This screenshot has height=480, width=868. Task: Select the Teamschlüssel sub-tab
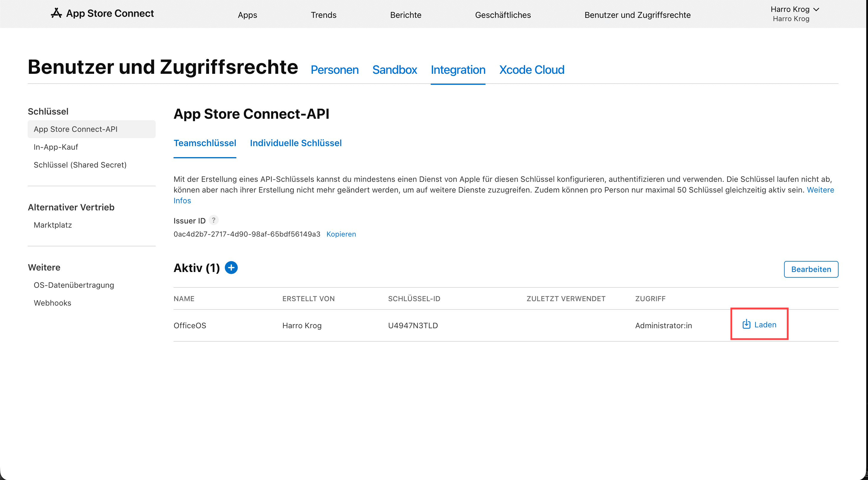(205, 143)
